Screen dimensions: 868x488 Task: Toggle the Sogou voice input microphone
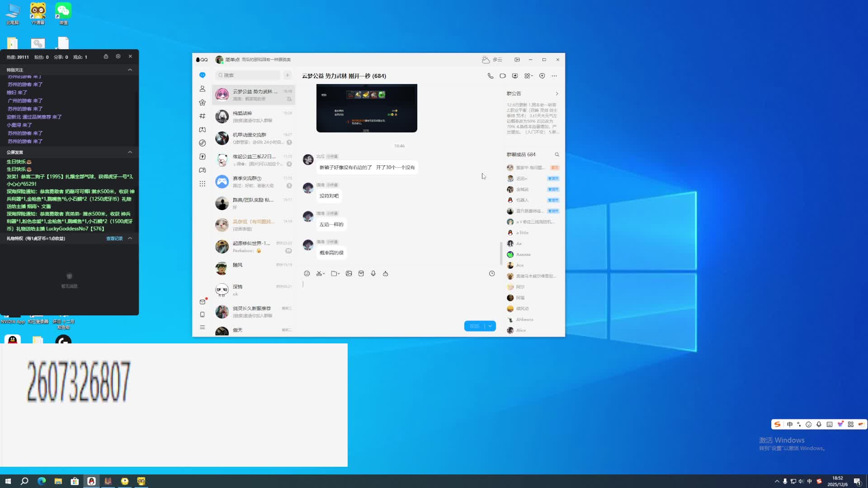819,424
